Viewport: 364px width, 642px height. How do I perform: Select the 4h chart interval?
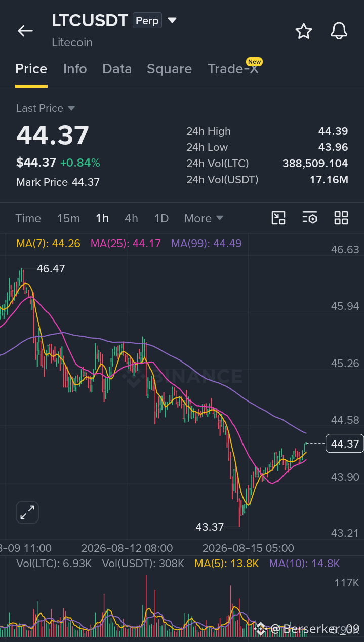[x=131, y=218]
